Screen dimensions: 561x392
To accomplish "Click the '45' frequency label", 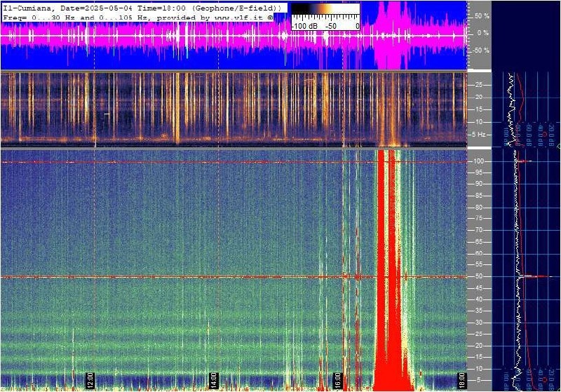I will click(479, 288).
